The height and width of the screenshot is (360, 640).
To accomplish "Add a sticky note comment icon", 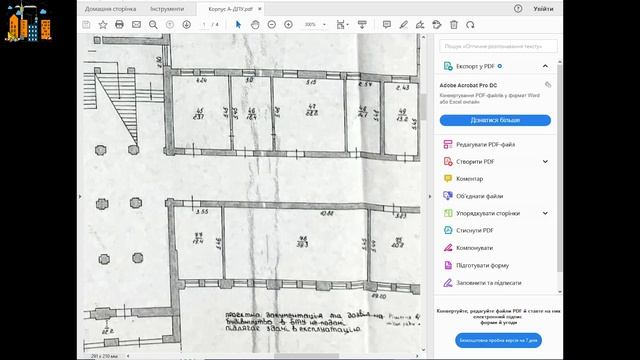I will coord(387,24).
